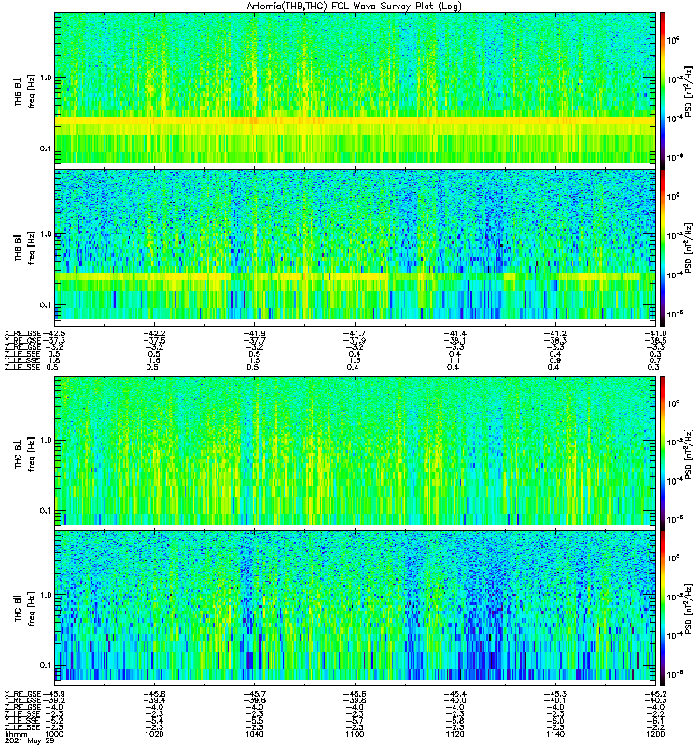
Task: Click the 1020 time tick label
Action: tap(154, 734)
